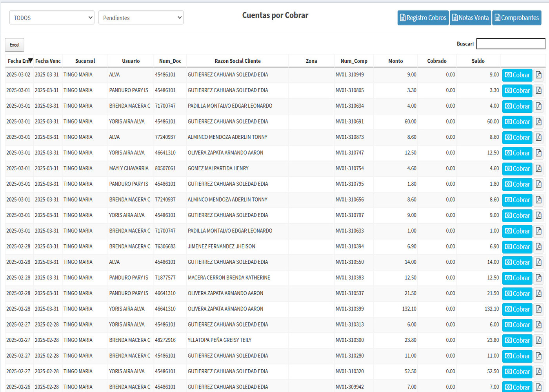549x392 pixels.
Task: Open PDF icon for NV01-310320 row
Action: (538, 372)
